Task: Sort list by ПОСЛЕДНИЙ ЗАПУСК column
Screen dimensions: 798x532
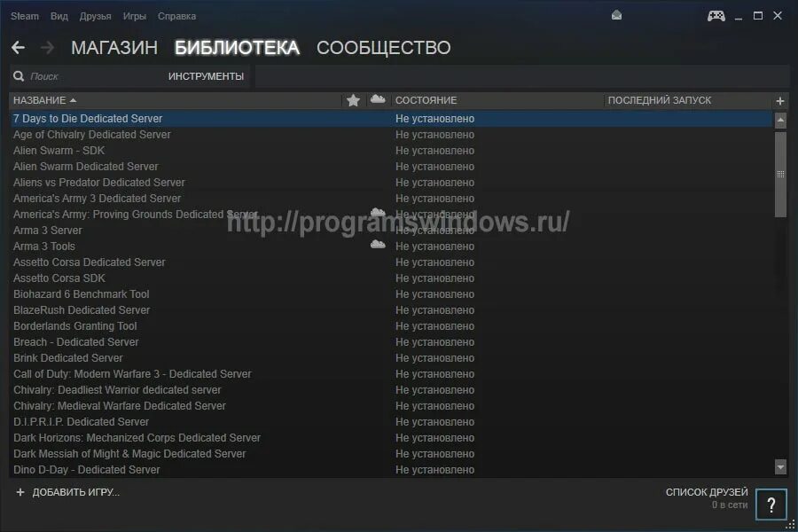Action: (660, 100)
